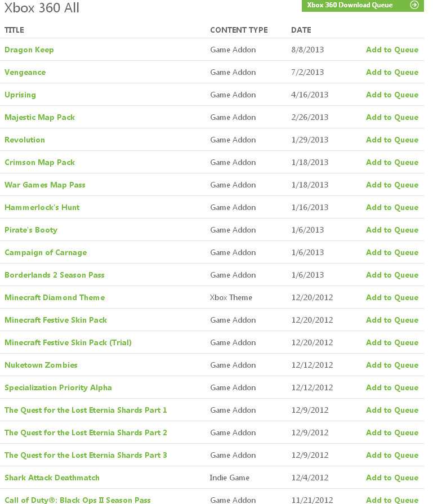The width and height of the screenshot is (433, 504).
Task: Open Black Ops II Season Pass link
Action: coord(78,500)
